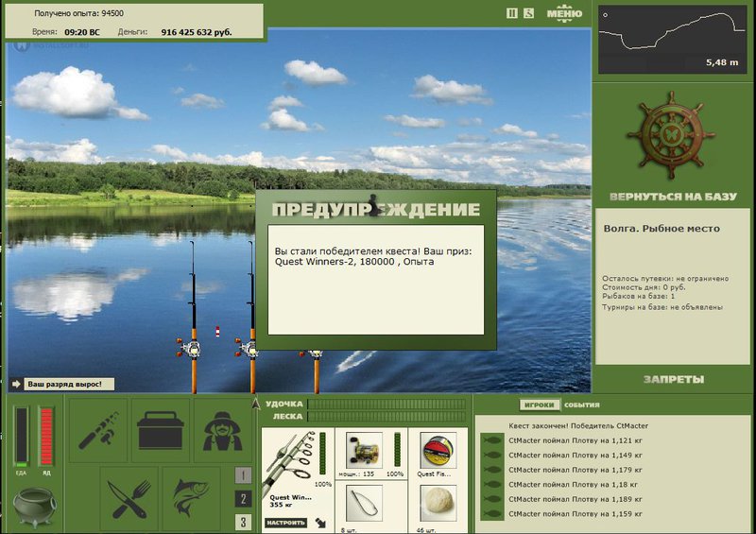The height and width of the screenshot is (534, 756).
Task: Click the ЕДА hunger level bar
Action: pyautogui.click(x=21, y=437)
